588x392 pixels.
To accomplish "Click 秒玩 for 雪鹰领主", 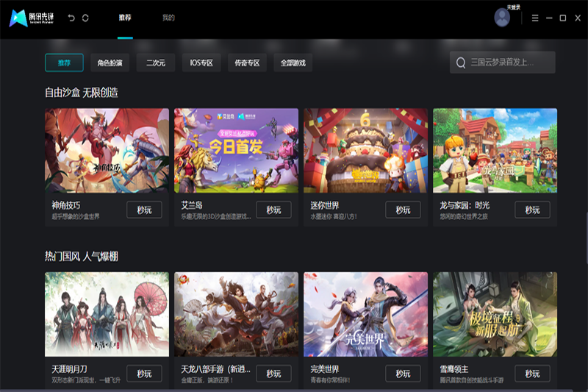I will (x=532, y=374).
